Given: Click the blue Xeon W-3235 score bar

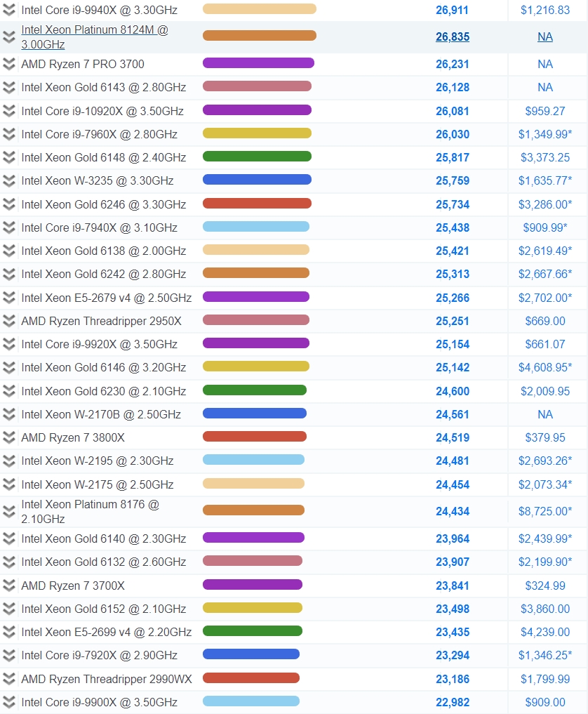Looking at the screenshot, I should point(257,180).
